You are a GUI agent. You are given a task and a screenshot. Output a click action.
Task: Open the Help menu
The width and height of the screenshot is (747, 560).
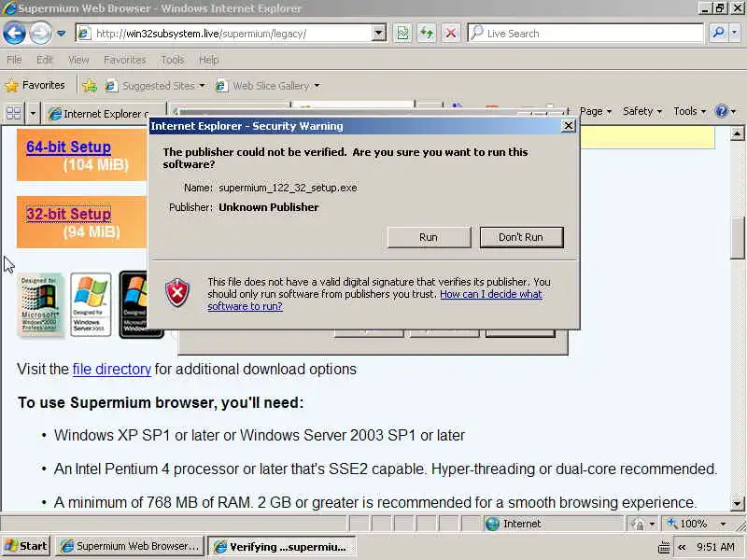click(x=208, y=60)
